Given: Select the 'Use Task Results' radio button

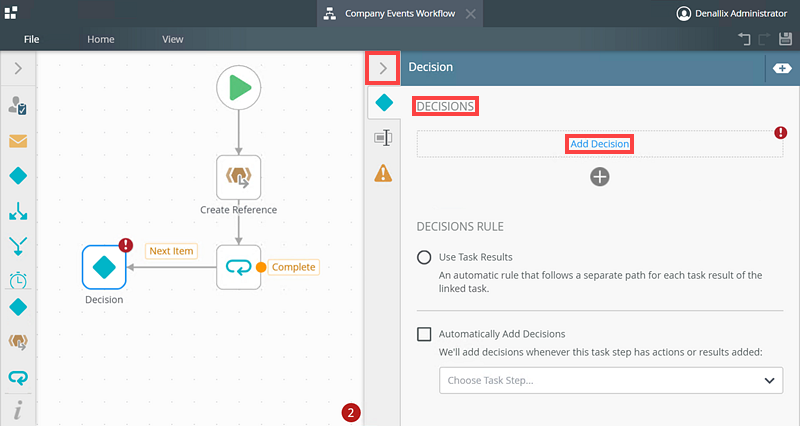Looking at the screenshot, I should pyautogui.click(x=424, y=257).
